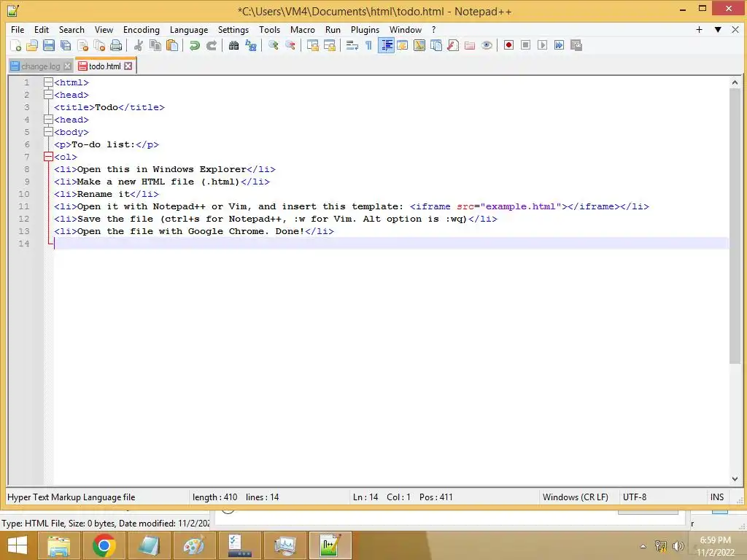The height and width of the screenshot is (560, 747).
Task: Click the Ln : 14 position status field
Action: [365, 497]
